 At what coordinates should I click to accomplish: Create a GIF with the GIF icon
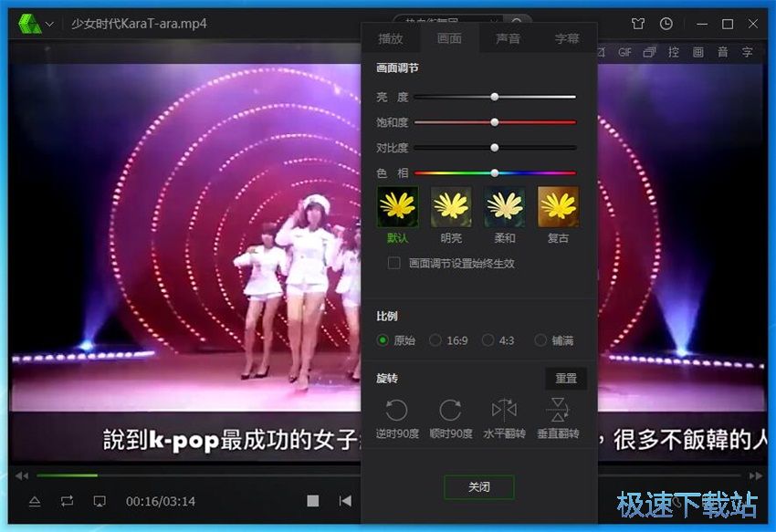[624, 52]
